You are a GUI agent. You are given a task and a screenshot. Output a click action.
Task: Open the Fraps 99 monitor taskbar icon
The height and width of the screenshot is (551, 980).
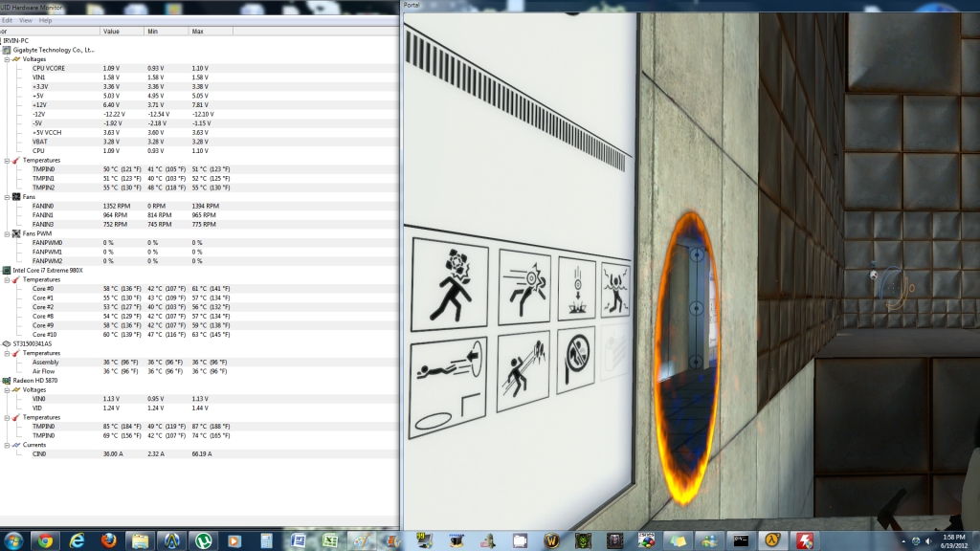click(x=425, y=540)
